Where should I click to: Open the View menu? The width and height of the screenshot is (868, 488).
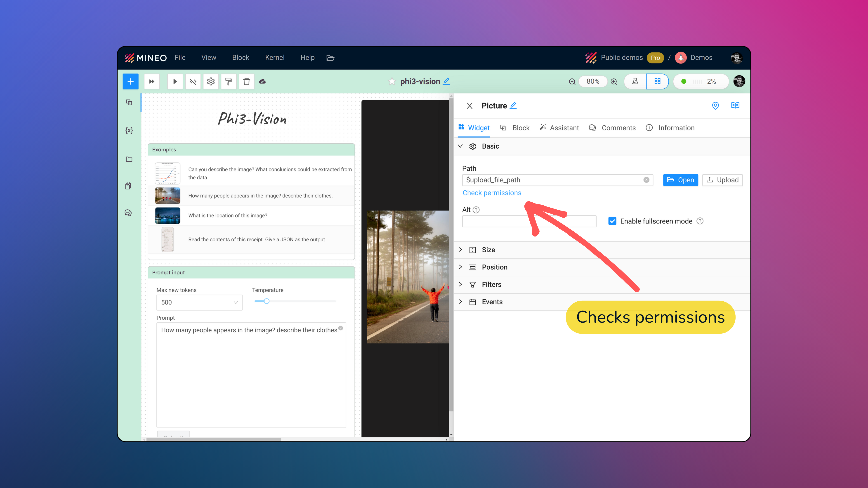tap(209, 58)
